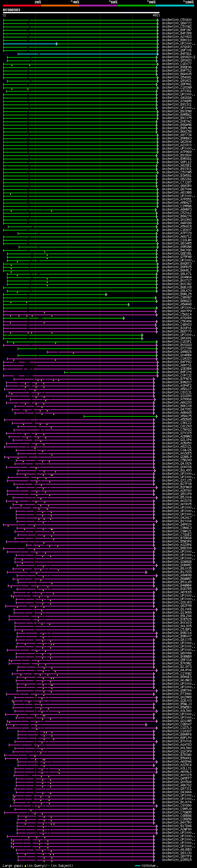Select the UniRef100_B4CVQ0 label
This screenshot has height=868, width=197.
[x=176, y=250]
